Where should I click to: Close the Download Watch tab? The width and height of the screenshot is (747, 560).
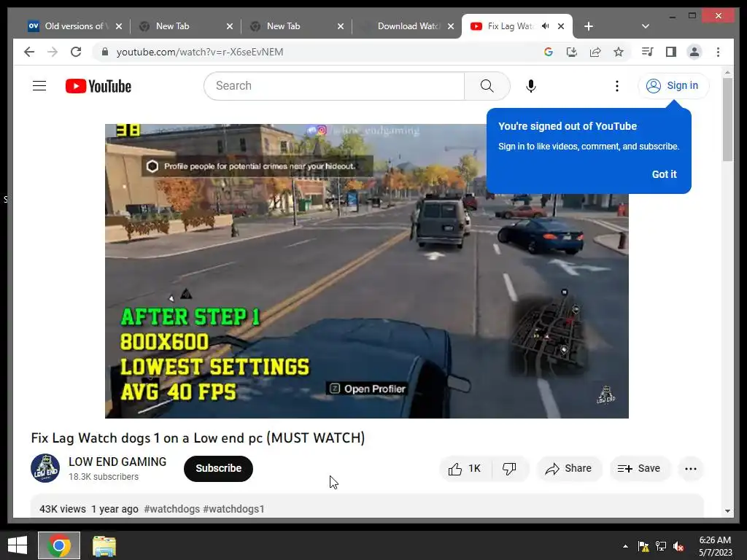[x=451, y=26]
